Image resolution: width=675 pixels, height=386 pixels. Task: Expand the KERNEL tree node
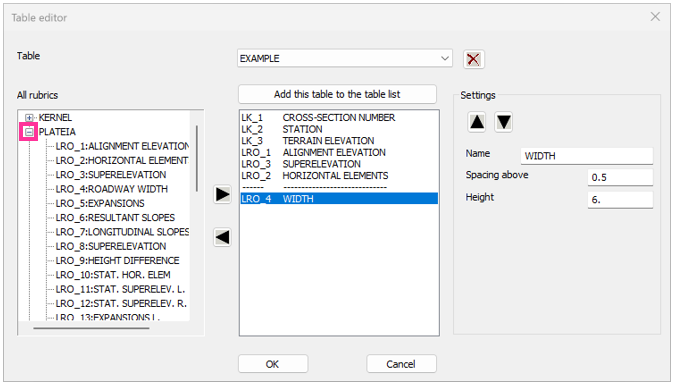[x=29, y=117]
